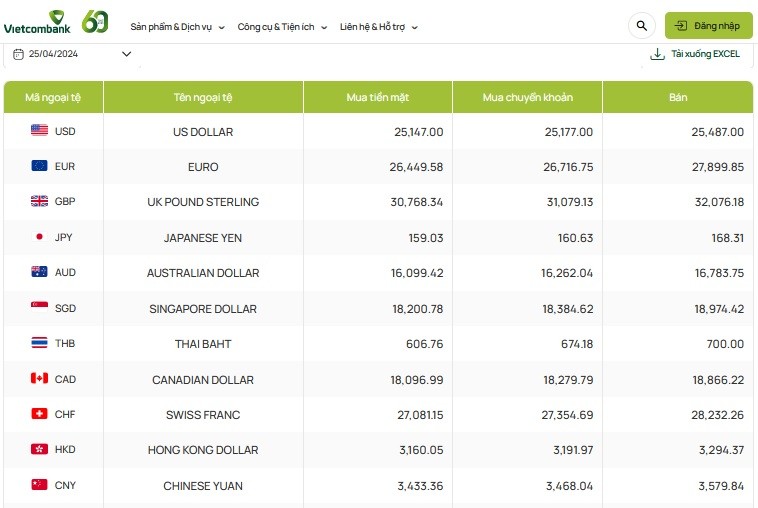758x508 pixels.
Task: Open the Liên hệ & Hỗ trợ menu
Action: coord(378,27)
